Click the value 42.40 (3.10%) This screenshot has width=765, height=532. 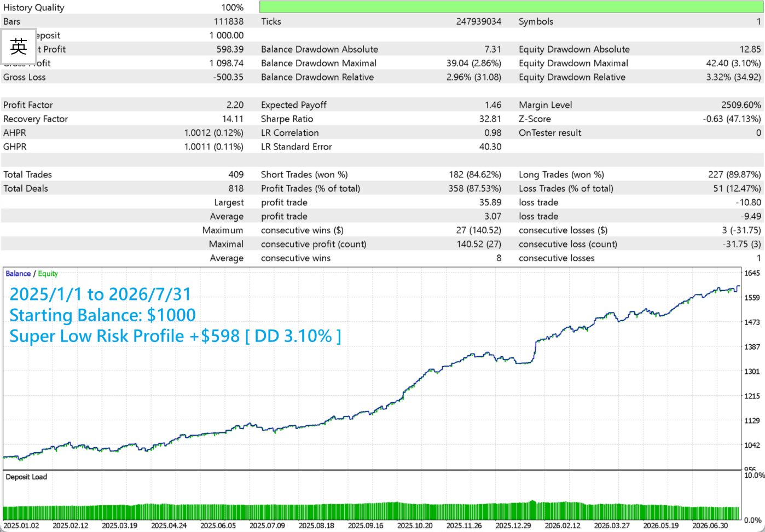(734, 63)
